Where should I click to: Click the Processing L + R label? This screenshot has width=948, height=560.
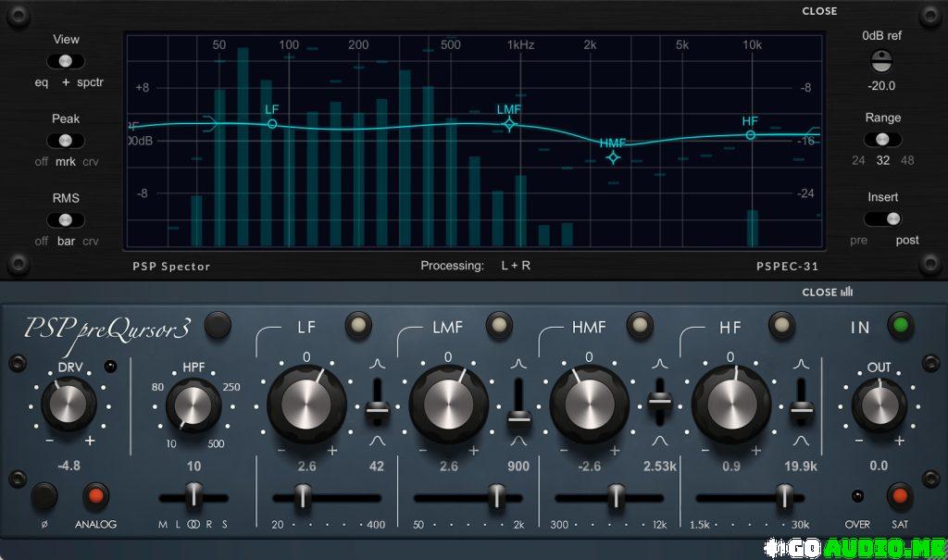(475, 266)
